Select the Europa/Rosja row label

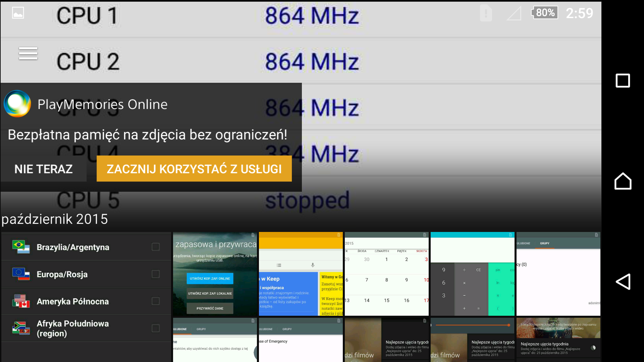62,274
